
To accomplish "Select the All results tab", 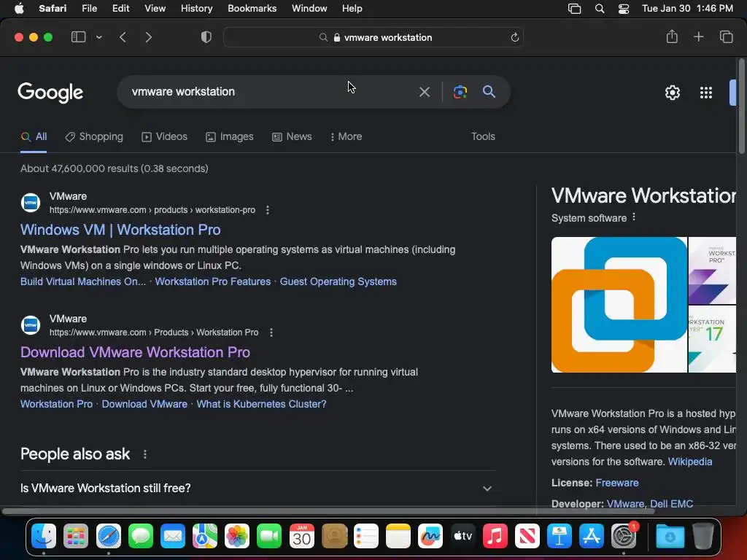I will click(x=34, y=136).
